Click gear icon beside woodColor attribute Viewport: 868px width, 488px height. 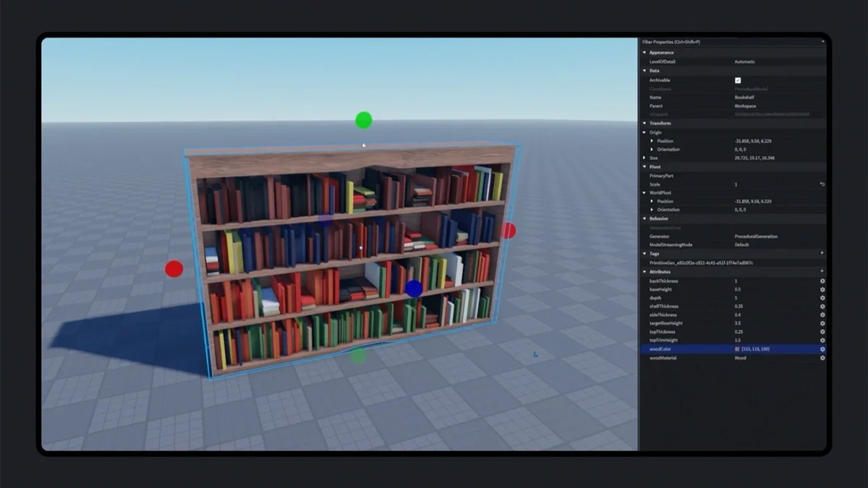pyautogui.click(x=822, y=349)
